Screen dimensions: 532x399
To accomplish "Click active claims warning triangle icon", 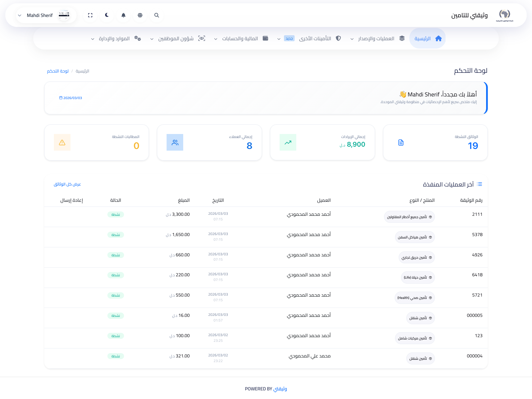I will [x=62, y=143].
